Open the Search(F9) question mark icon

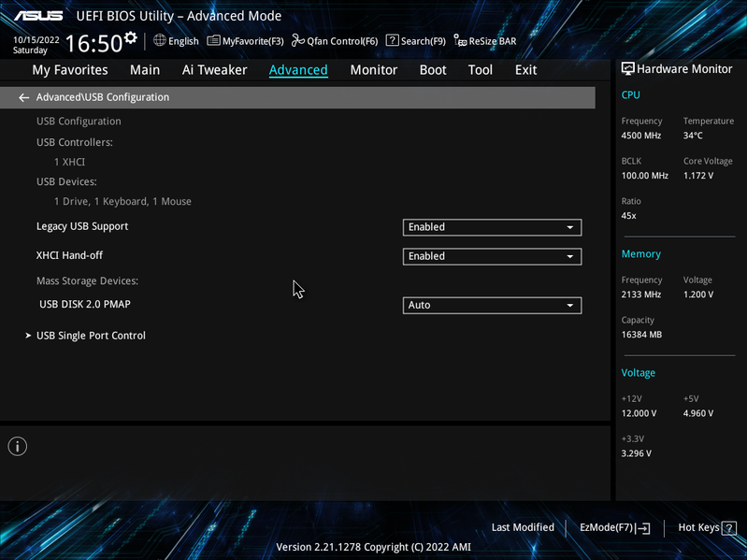[392, 40]
